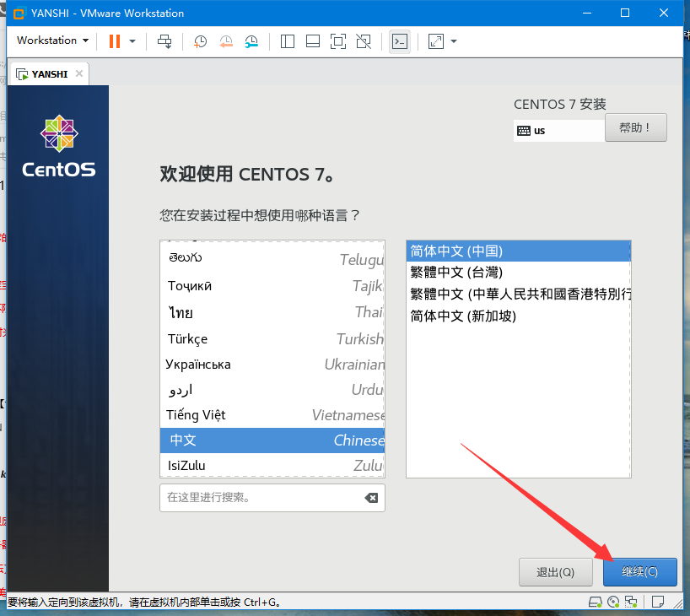Click the hard disk status icon
The height and width of the screenshot is (616, 690).
(595, 602)
